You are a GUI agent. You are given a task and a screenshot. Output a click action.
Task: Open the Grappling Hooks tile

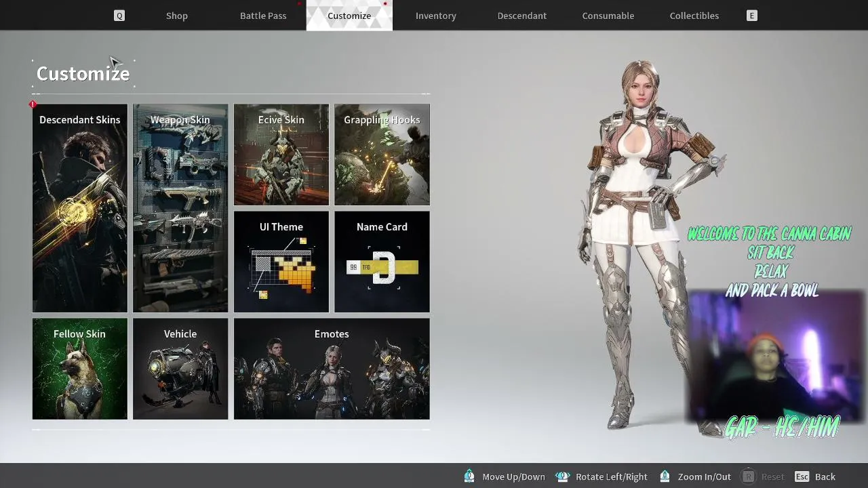click(x=382, y=155)
